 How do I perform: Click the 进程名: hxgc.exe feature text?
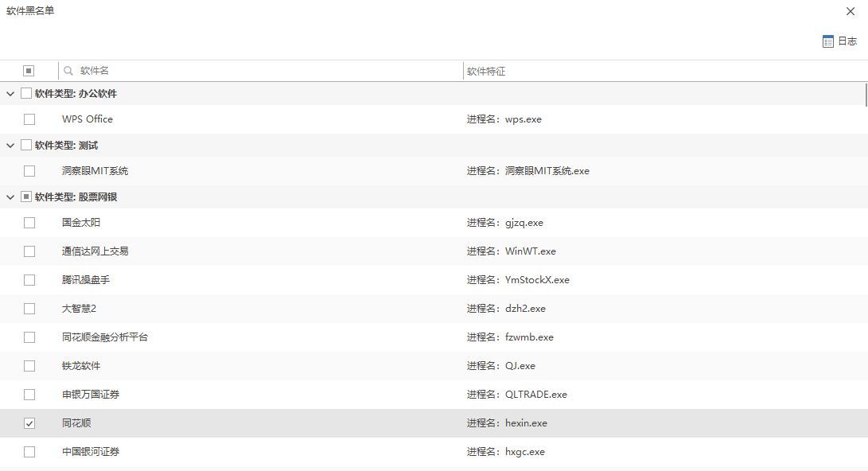click(x=506, y=452)
